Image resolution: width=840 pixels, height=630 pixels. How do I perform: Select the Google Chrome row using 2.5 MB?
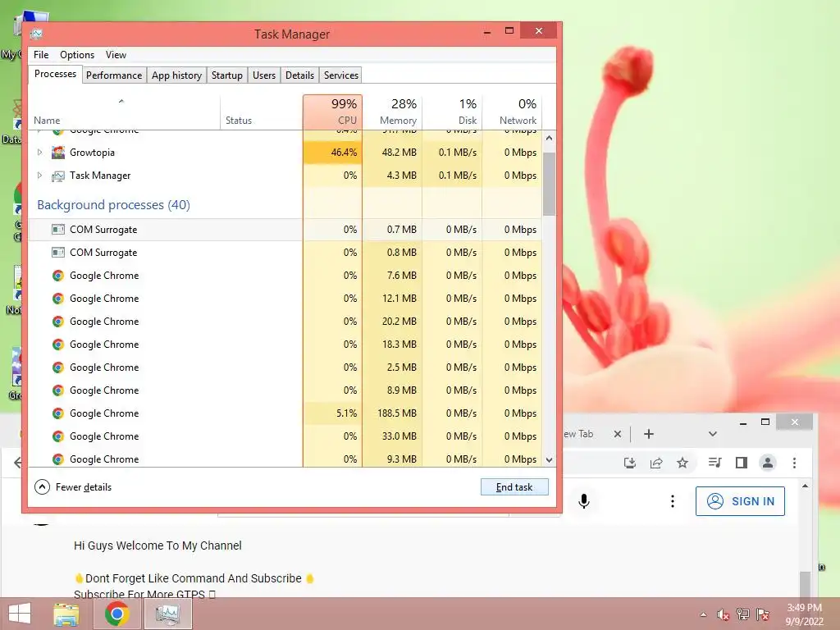(285, 367)
